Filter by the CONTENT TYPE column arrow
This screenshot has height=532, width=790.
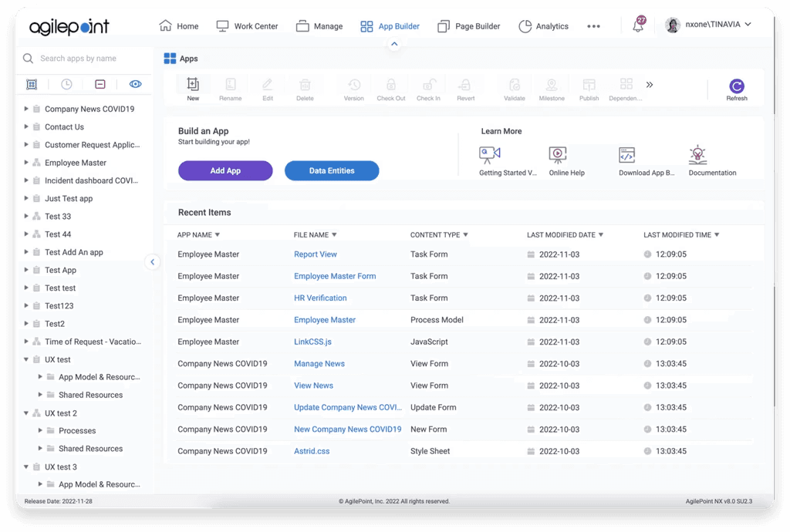465,234
